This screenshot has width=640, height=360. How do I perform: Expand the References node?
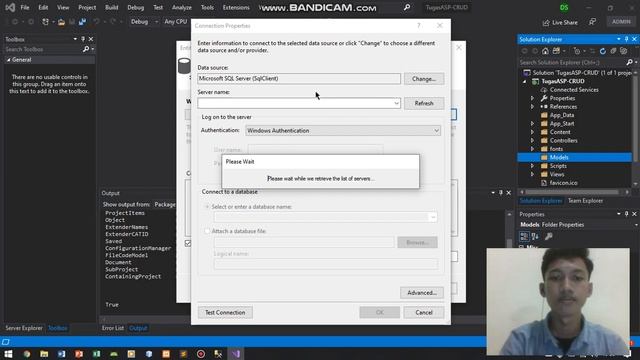532,107
